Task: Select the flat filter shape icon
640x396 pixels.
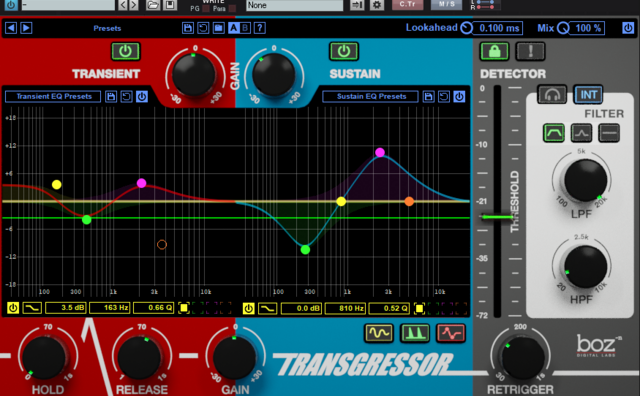Action: click(609, 133)
